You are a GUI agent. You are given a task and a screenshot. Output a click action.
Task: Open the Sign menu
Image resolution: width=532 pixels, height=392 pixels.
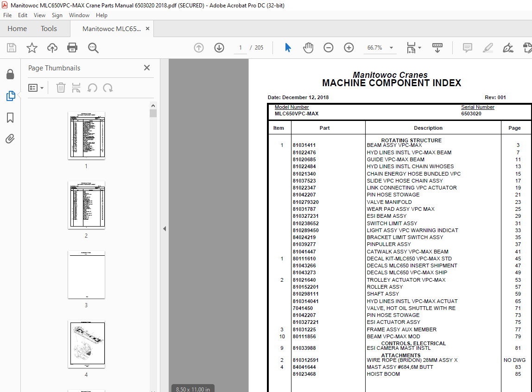(x=57, y=15)
